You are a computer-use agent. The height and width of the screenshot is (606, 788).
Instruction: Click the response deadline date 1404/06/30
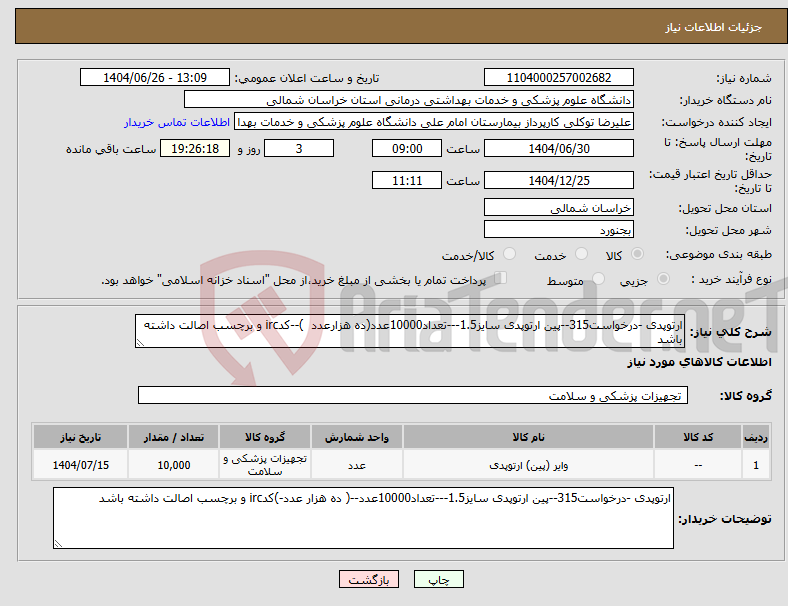[558, 148]
